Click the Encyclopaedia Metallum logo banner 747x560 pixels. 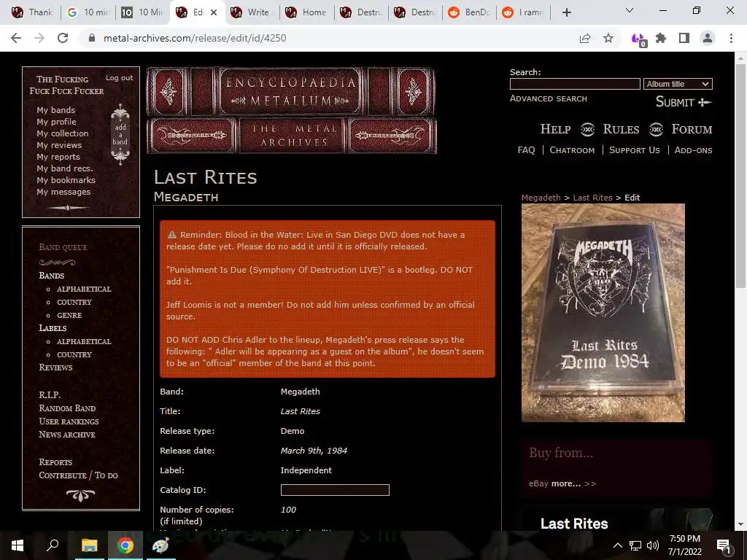pyautogui.click(x=291, y=110)
